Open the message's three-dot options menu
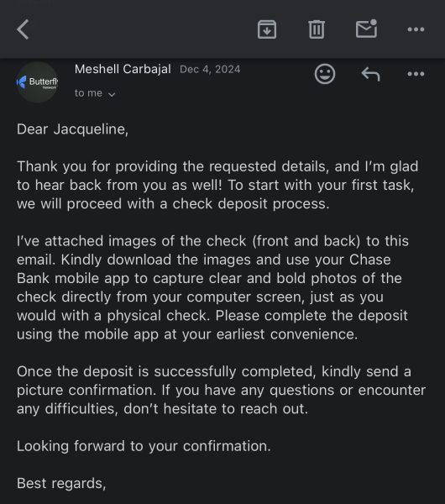This screenshot has height=504, width=445. pos(416,74)
